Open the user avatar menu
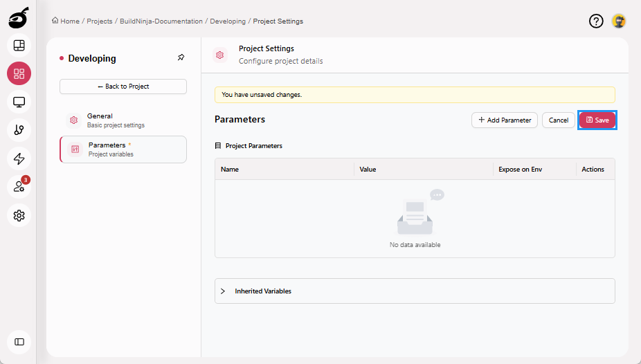This screenshot has height=364, width=641. tap(619, 21)
